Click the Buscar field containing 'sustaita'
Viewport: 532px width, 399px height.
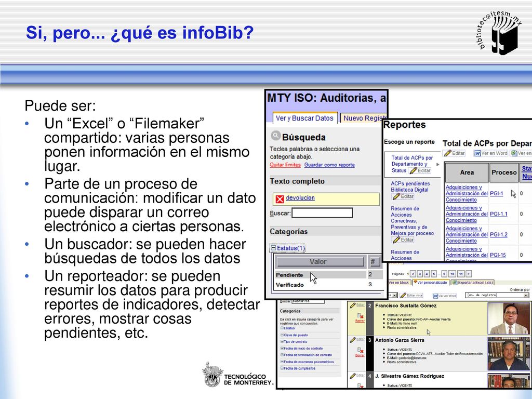point(308,301)
